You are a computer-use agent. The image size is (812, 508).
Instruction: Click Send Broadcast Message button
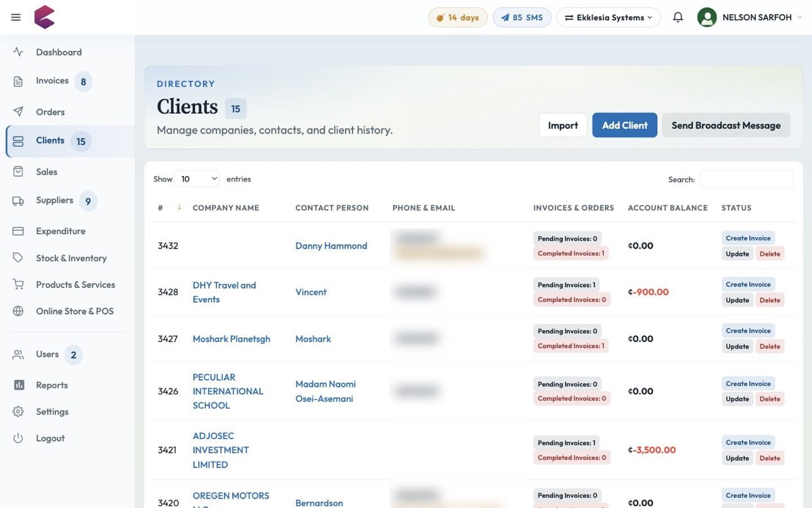[x=726, y=125]
